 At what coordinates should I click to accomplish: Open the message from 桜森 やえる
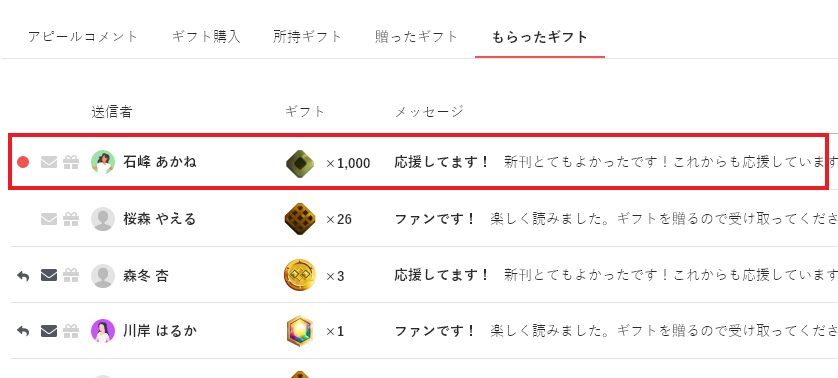click(x=616, y=219)
